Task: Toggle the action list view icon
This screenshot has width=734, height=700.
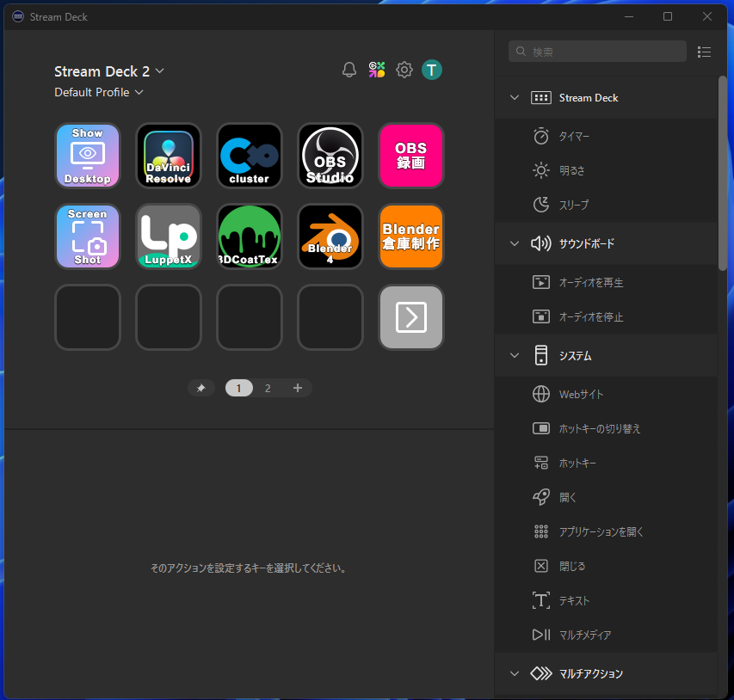Action: pos(704,52)
